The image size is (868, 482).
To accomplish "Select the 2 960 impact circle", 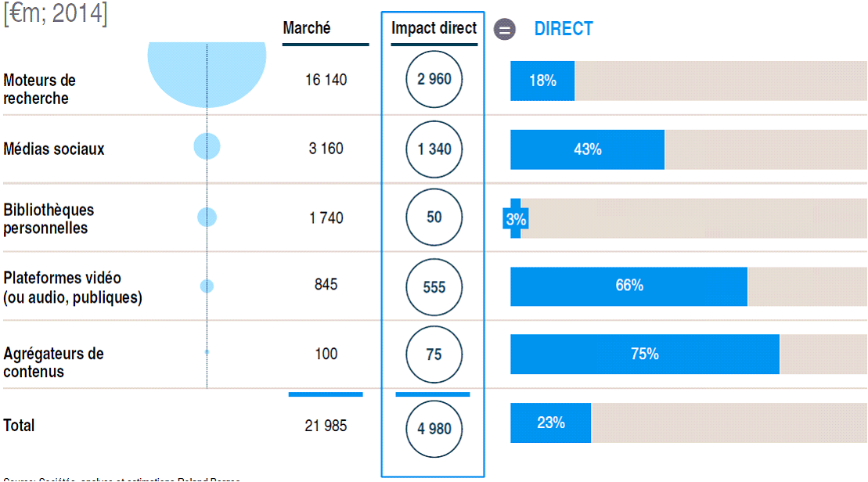I will (434, 79).
